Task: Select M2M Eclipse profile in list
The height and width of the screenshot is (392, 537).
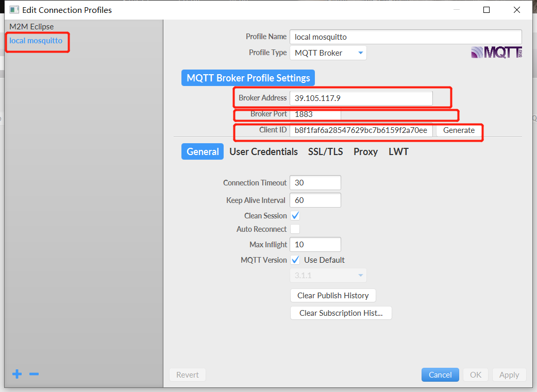Action: tap(31, 27)
